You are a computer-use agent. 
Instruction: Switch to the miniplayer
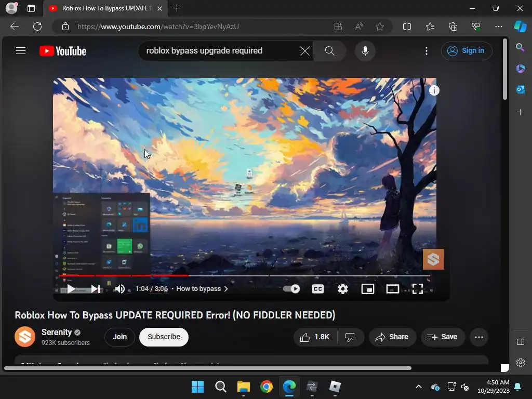(367, 289)
